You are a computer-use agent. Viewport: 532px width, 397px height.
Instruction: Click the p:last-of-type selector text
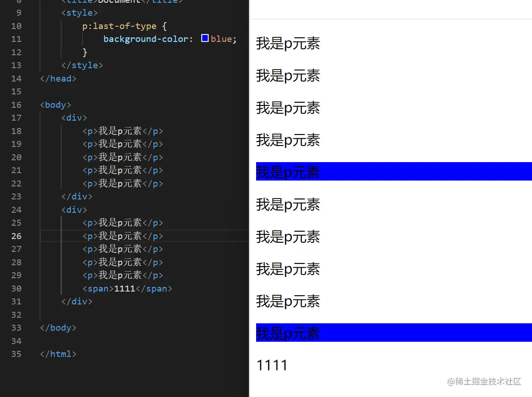(119, 26)
